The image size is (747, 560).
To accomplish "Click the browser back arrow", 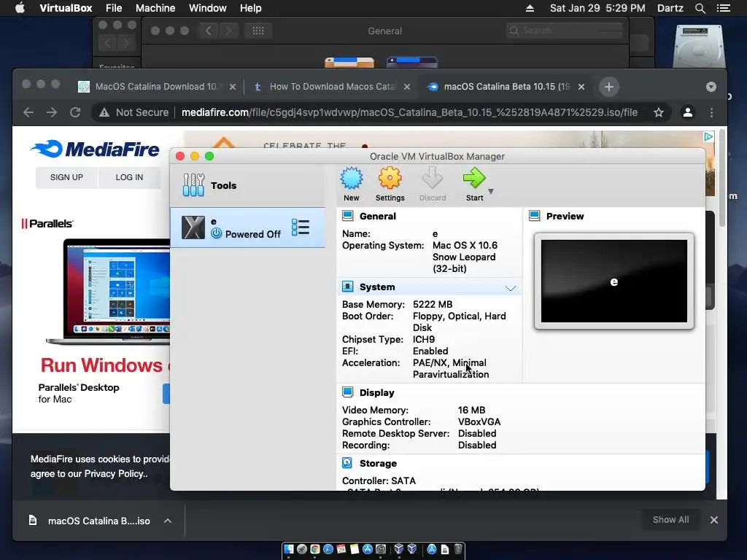I will point(28,112).
